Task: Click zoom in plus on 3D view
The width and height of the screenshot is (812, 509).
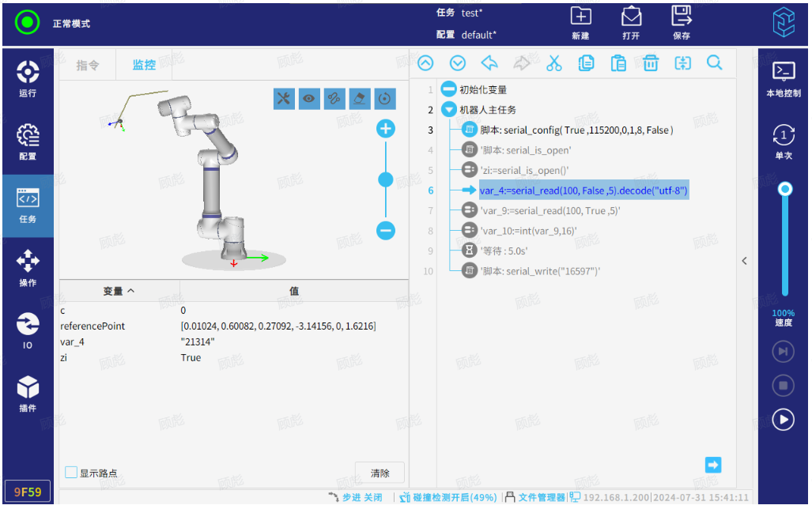Action: click(x=386, y=129)
